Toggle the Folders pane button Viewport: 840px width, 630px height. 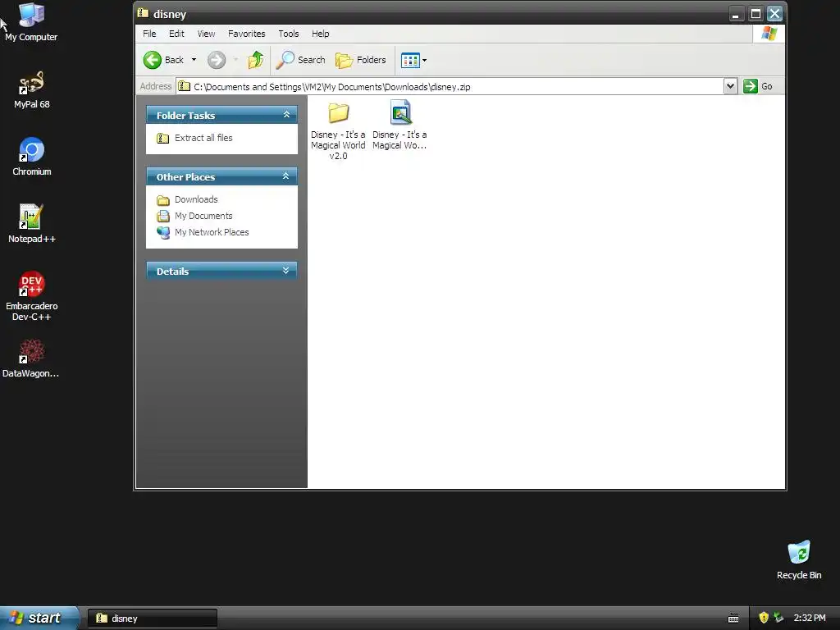click(361, 60)
